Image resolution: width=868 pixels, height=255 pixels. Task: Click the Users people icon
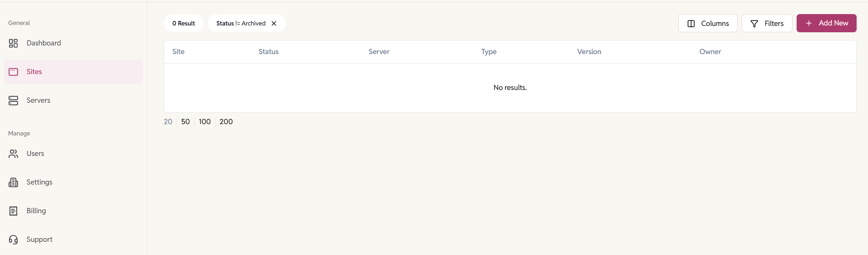tap(13, 154)
